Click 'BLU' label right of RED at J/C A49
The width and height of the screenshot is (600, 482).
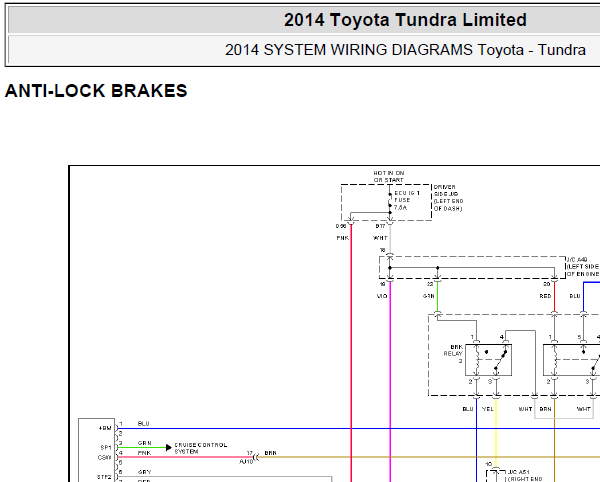point(575,296)
